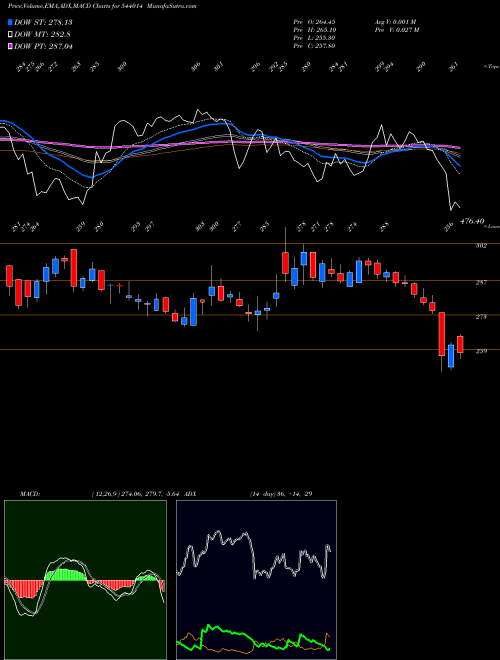
Task: Select the "DOW ST: 278.13" legend text
Action: [x=43, y=22]
